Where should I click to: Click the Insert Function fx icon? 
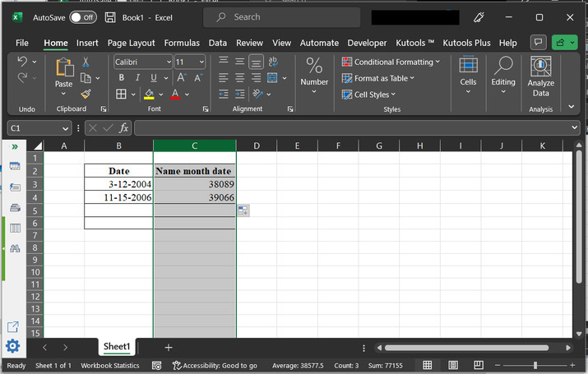click(123, 128)
